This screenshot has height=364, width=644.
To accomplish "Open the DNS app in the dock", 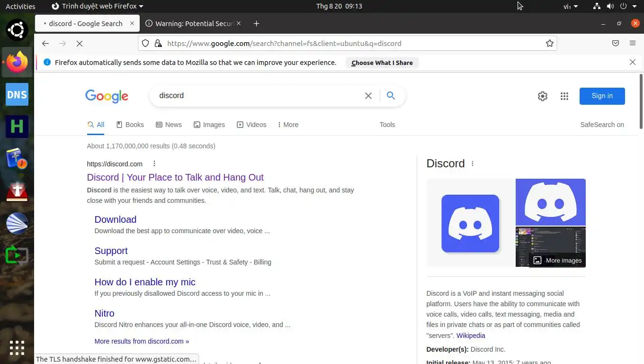I will [x=17, y=94].
